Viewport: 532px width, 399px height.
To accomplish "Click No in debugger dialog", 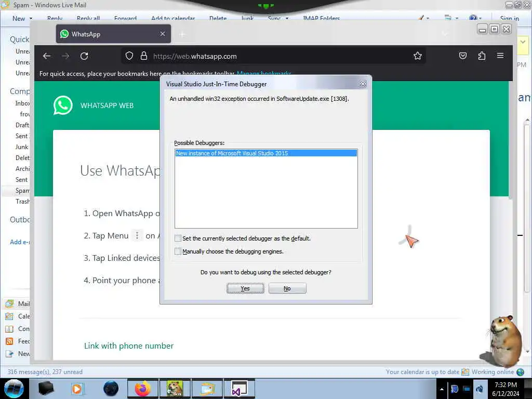I will pyautogui.click(x=287, y=288).
